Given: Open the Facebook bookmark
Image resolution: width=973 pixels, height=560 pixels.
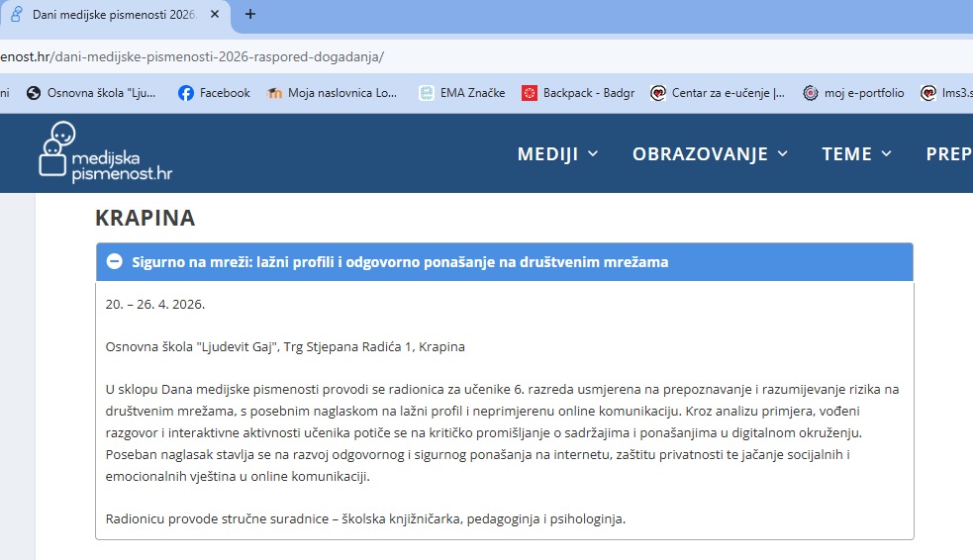Looking at the screenshot, I should tap(214, 93).
